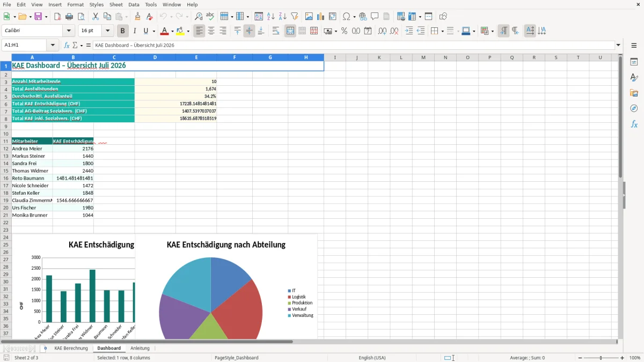
Task: Open the sidebar Properties panel icon
Action: click(634, 62)
